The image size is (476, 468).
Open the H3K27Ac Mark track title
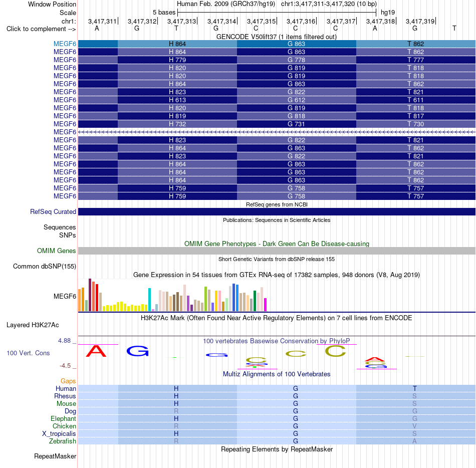click(277, 318)
